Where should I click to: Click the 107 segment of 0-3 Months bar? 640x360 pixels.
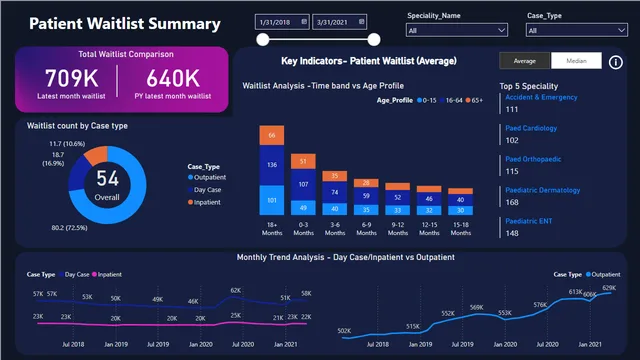[x=303, y=184]
